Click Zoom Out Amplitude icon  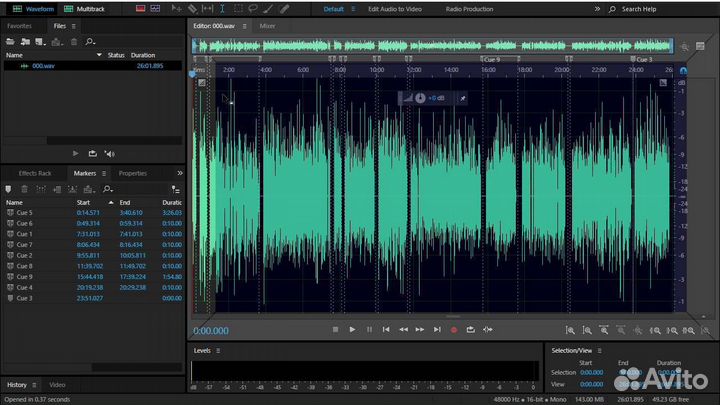(x=587, y=330)
